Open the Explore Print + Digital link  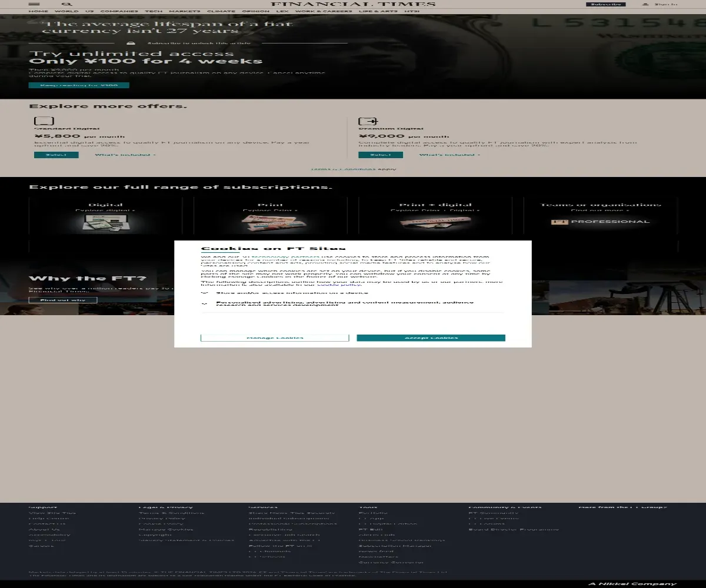click(x=435, y=211)
